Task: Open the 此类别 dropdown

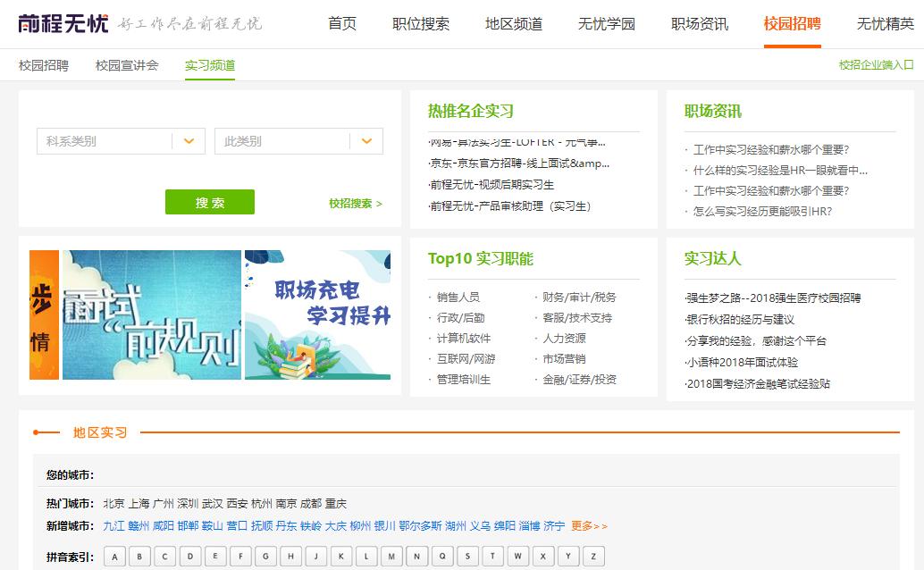Action: tap(298, 141)
